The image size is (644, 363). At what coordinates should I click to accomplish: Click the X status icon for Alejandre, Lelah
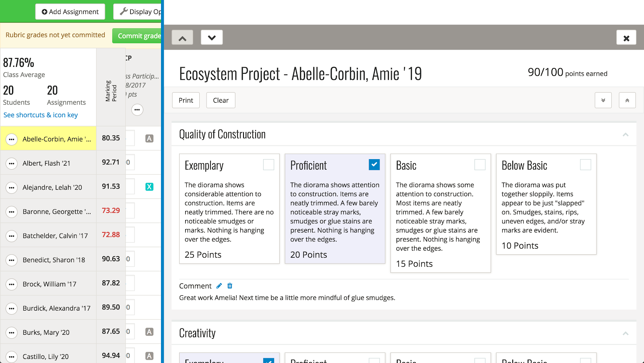coord(149,187)
